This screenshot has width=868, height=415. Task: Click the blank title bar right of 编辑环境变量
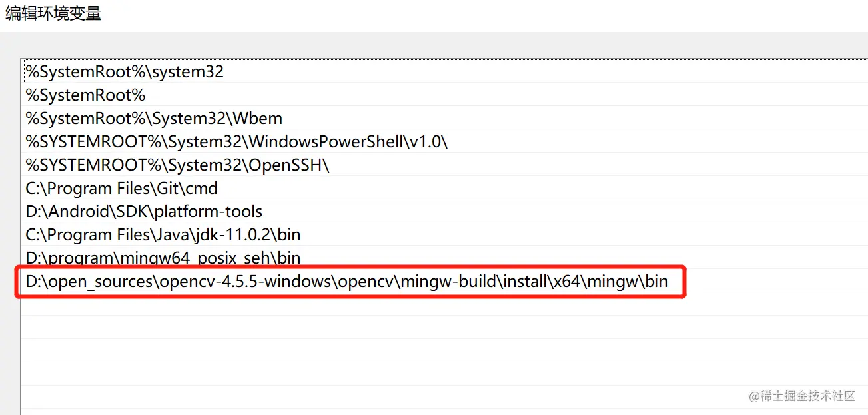[466, 14]
